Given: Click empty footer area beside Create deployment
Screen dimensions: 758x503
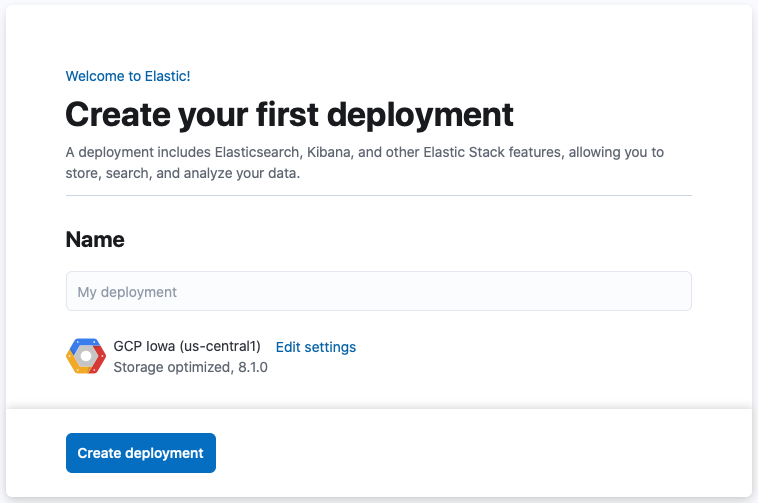Looking at the screenshot, I should pyautogui.click(x=480, y=453).
